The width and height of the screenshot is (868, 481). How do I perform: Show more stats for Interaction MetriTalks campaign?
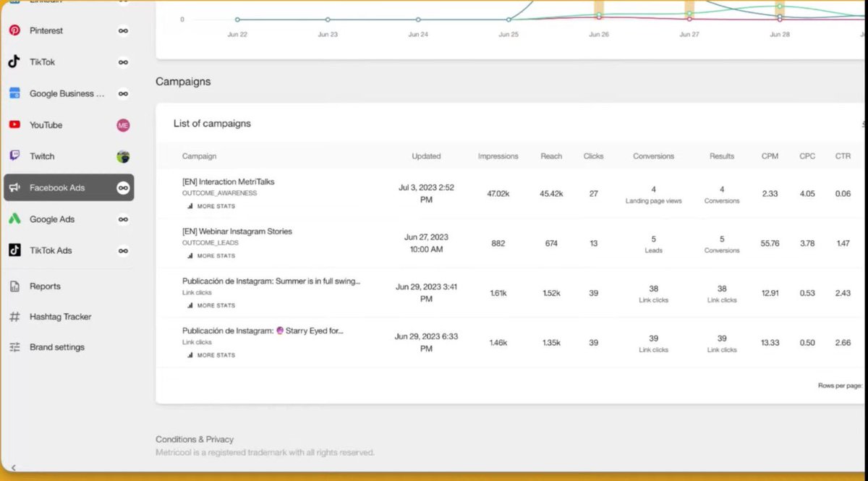tap(211, 206)
